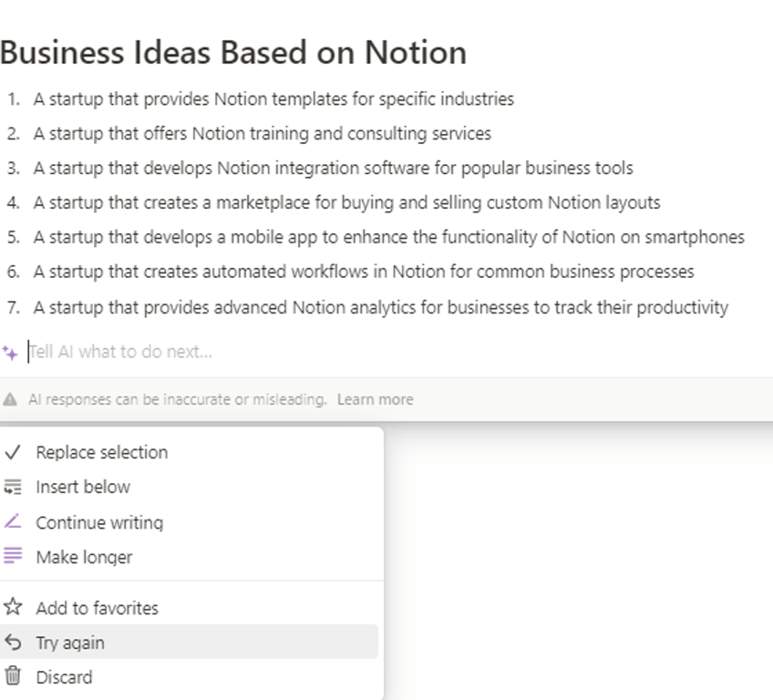This screenshot has height=700, width=773.
Task: Click the Continue writing pencil icon
Action: click(x=13, y=522)
